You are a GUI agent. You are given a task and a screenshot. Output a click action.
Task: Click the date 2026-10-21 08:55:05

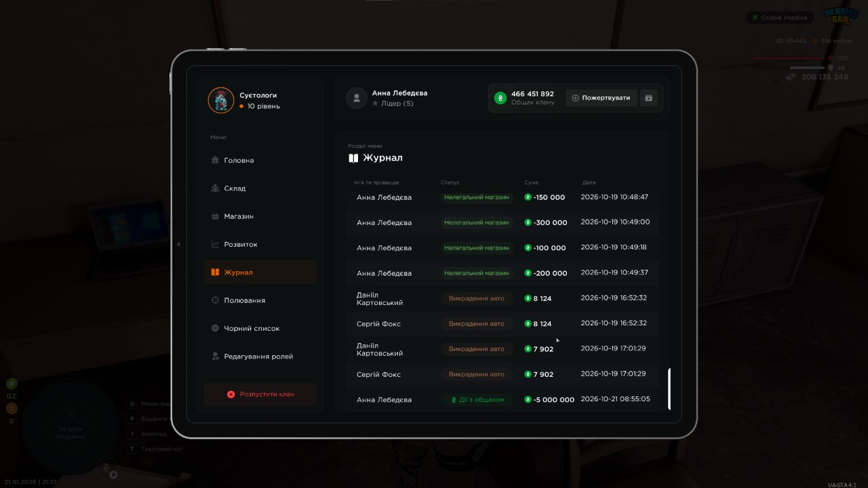point(615,399)
